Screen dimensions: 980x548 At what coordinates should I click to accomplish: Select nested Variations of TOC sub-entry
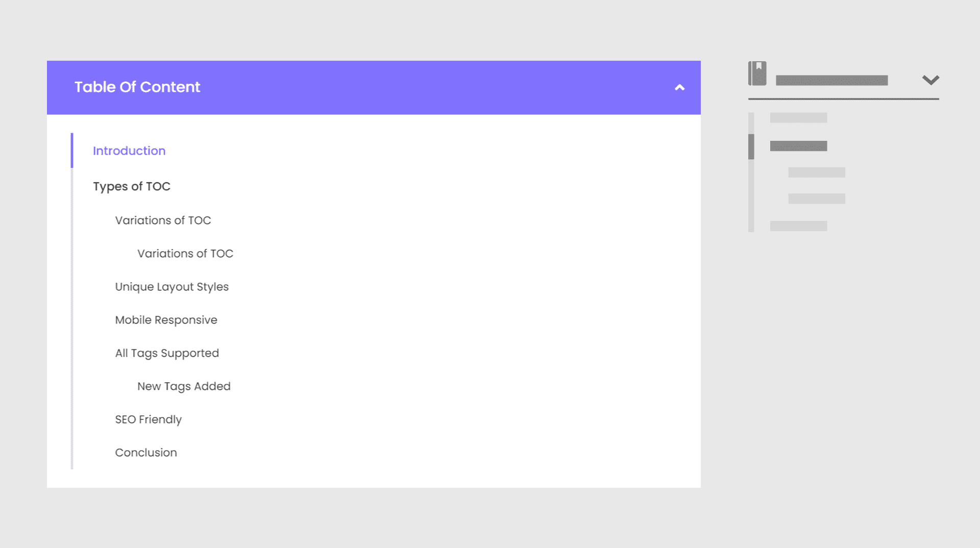click(185, 254)
